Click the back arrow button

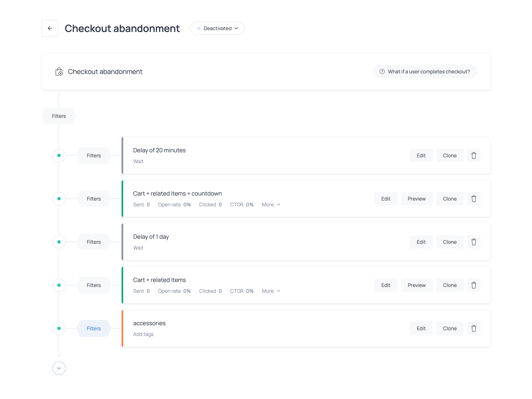[50, 28]
